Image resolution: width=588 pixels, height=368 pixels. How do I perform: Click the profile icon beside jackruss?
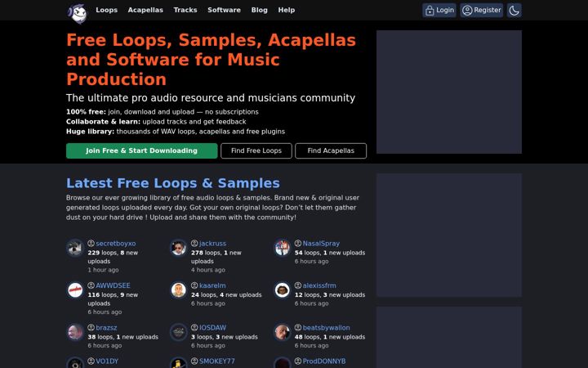pyautogui.click(x=194, y=244)
